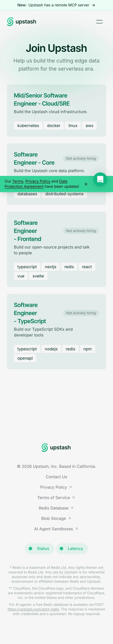
Task: Click the Upstash logo in header
Action: (x=22, y=22)
